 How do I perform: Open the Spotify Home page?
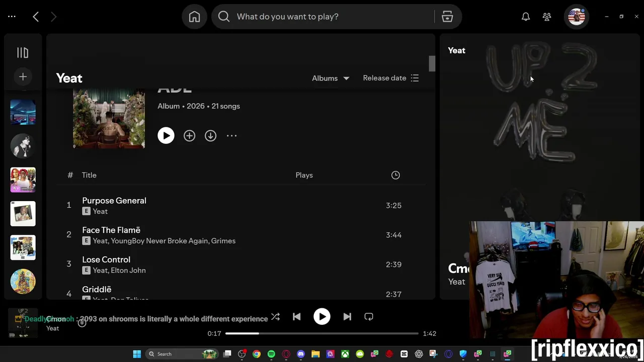click(x=194, y=17)
